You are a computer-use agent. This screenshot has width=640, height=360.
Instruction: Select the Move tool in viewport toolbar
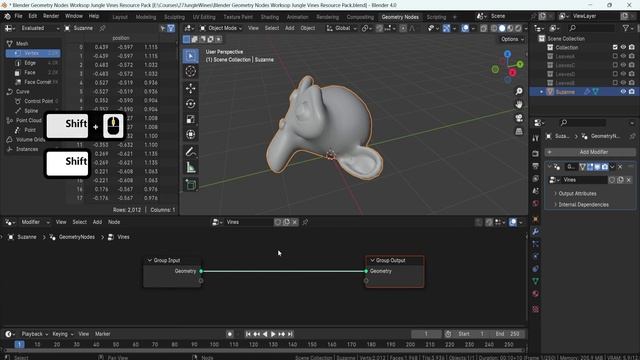(190, 88)
